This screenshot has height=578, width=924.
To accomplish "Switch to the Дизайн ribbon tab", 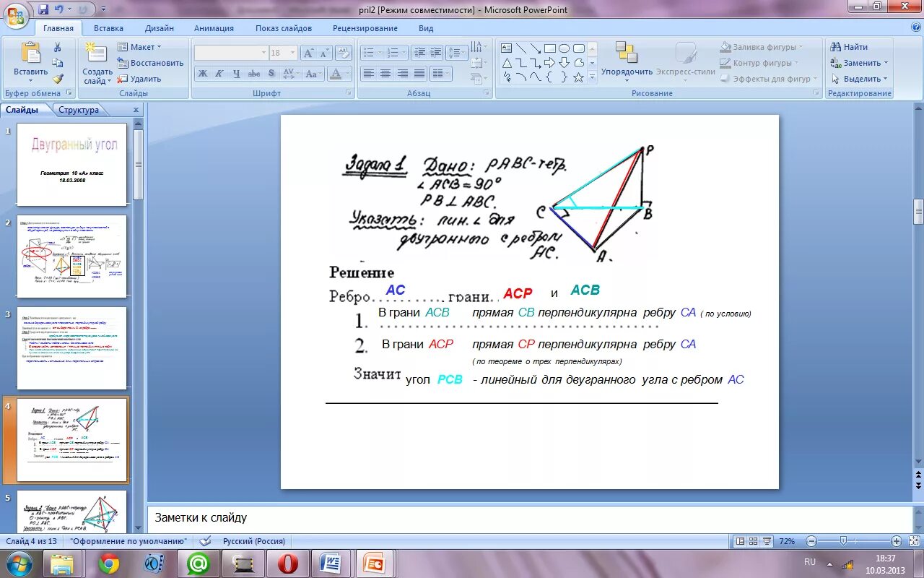I will [x=159, y=28].
